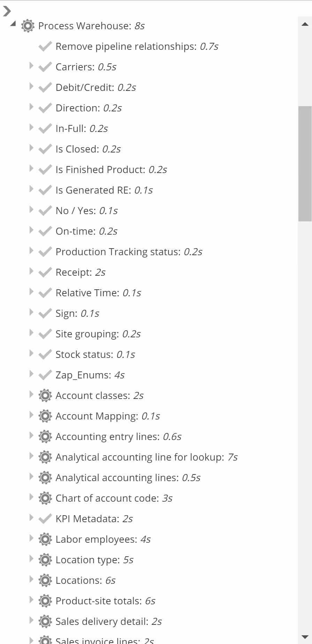Click the checkmark icon beside Carriers
The width and height of the screenshot is (312, 644).
(x=45, y=67)
